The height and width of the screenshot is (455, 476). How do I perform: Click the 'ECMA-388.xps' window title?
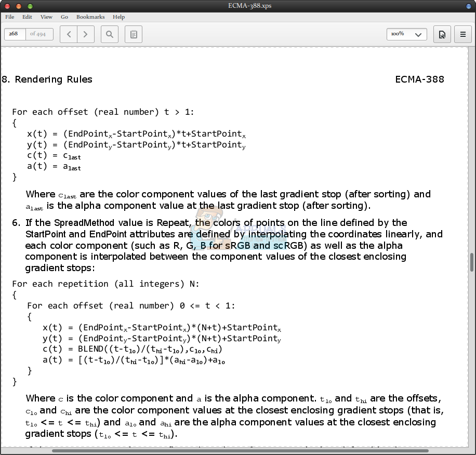(x=250, y=6)
